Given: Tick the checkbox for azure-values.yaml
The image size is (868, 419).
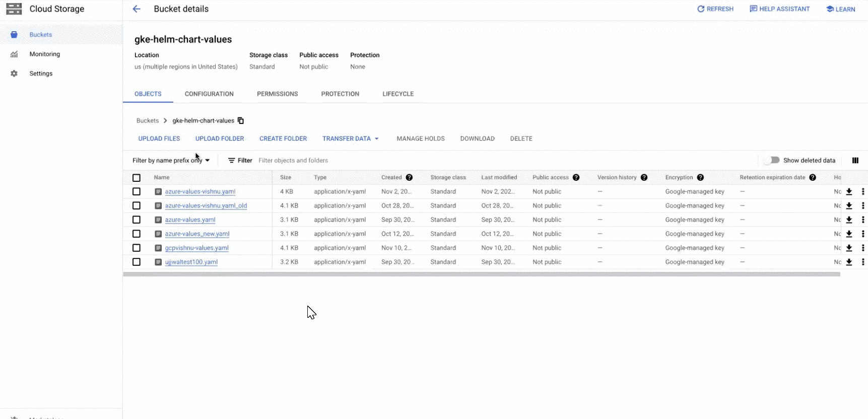Looking at the screenshot, I should (137, 220).
